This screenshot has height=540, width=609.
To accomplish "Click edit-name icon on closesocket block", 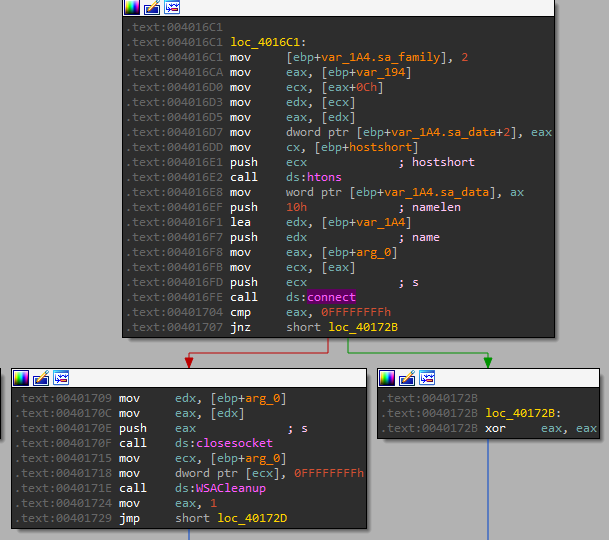I will 40,378.
